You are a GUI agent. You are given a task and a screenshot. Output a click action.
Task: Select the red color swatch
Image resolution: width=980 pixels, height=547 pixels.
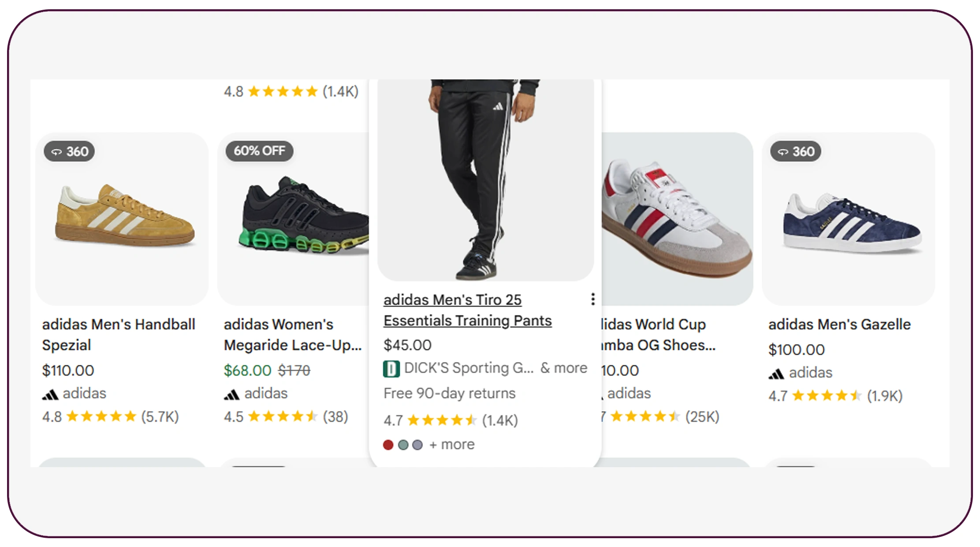coord(388,445)
